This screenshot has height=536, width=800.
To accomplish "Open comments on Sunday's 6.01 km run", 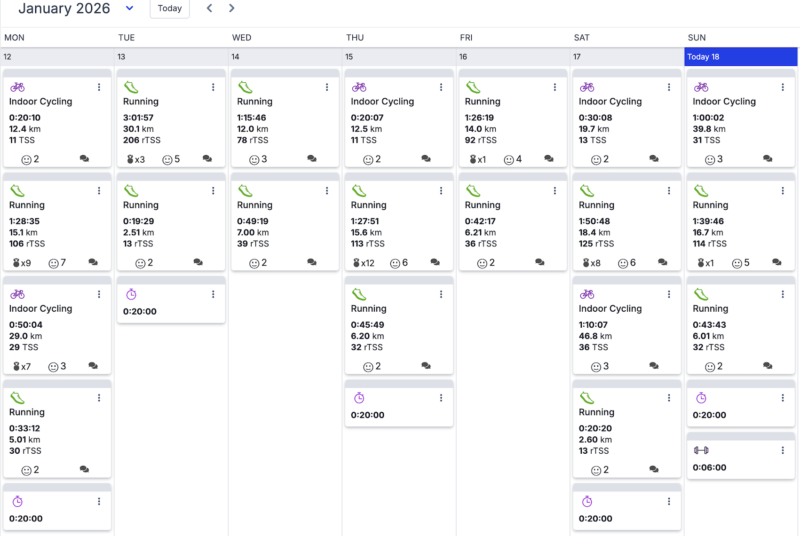I will click(x=768, y=366).
